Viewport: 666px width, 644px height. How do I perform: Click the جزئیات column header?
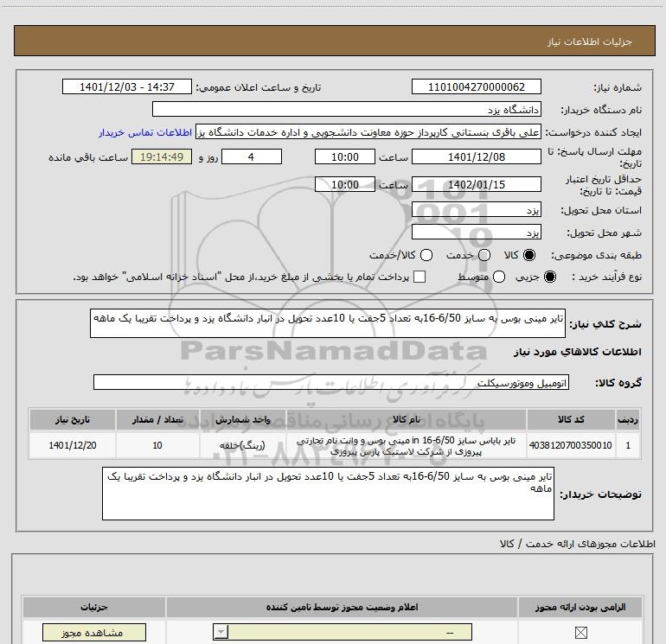(x=94, y=607)
